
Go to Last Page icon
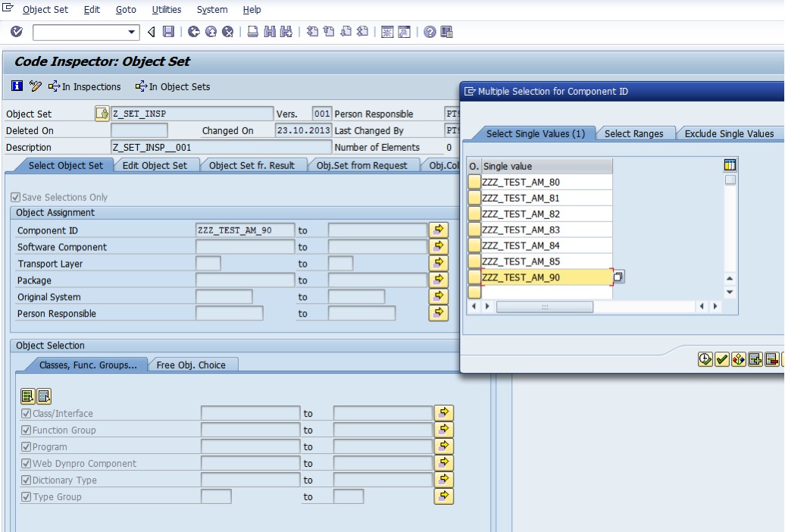(x=362, y=32)
